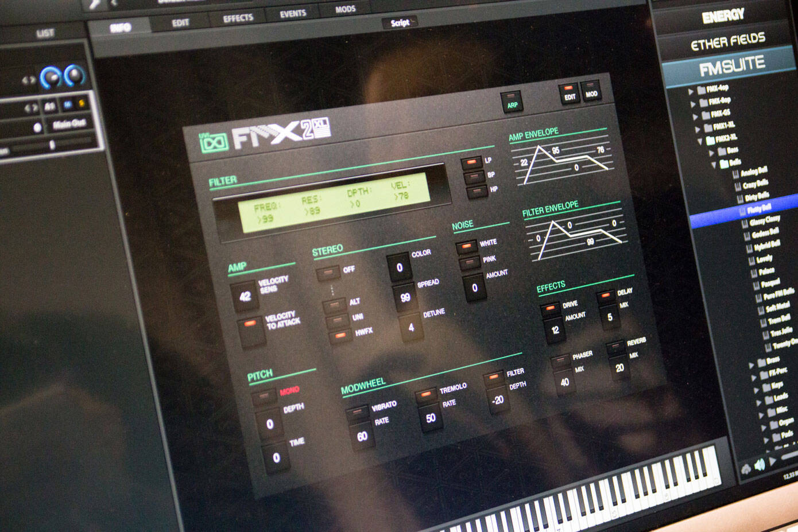This screenshot has height=532, width=798.
Task: Expand the Leads folder
Action: 758,402
